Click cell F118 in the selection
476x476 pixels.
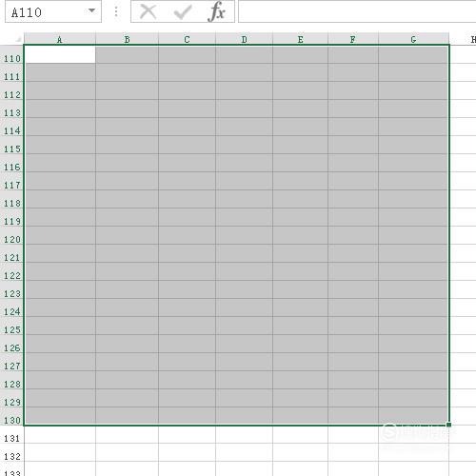pos(353,199)
